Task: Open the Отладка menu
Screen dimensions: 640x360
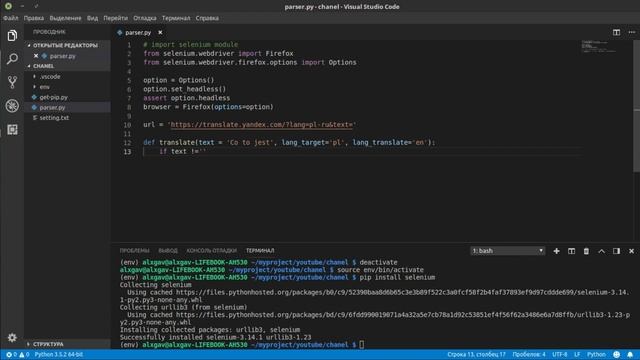Action: (144, 18)
